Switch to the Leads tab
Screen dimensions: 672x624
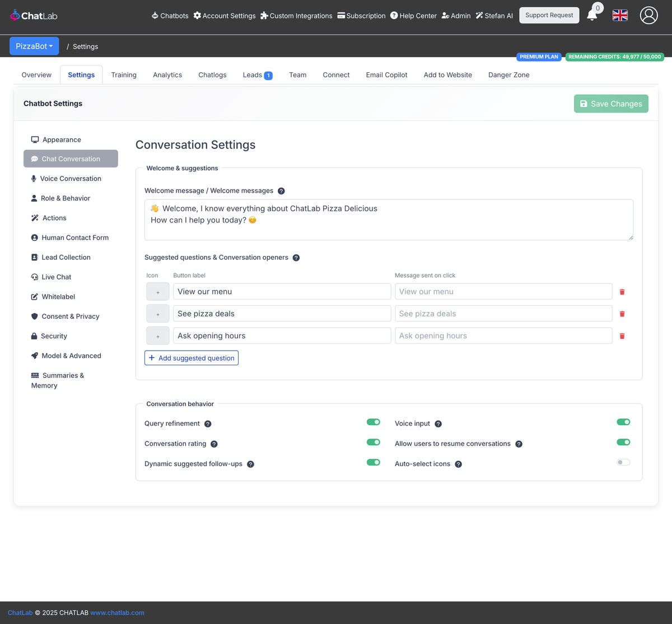[258, 75]
